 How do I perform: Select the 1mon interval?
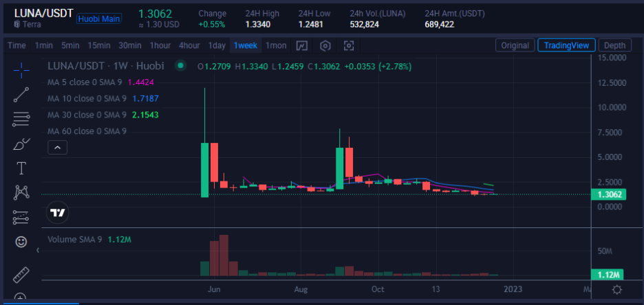click(276, 45)
